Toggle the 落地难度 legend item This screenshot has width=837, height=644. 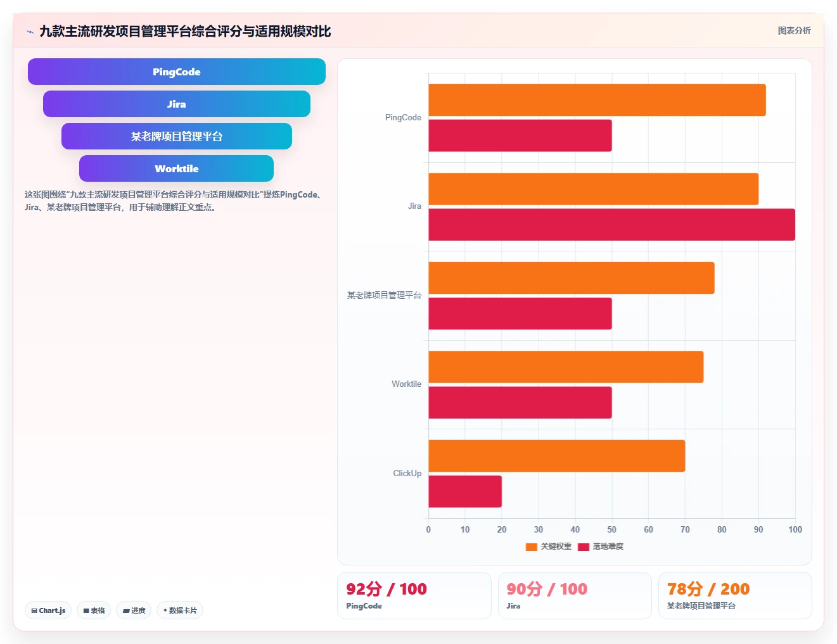(601, 546)
